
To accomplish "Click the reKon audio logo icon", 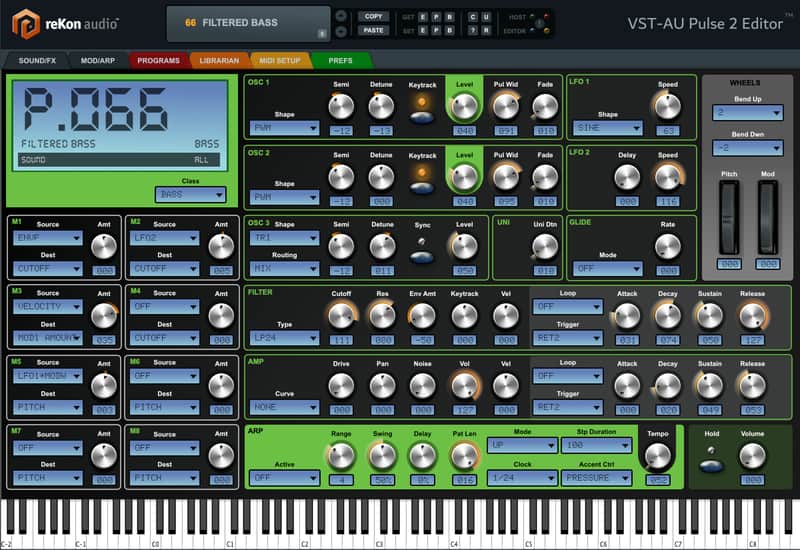I will pos(26,24).
